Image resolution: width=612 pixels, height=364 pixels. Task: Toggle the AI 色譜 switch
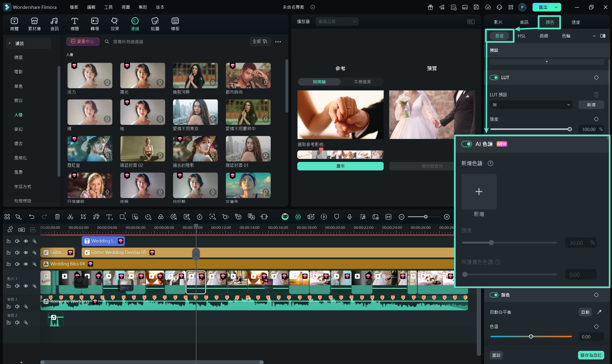(466, 144)
